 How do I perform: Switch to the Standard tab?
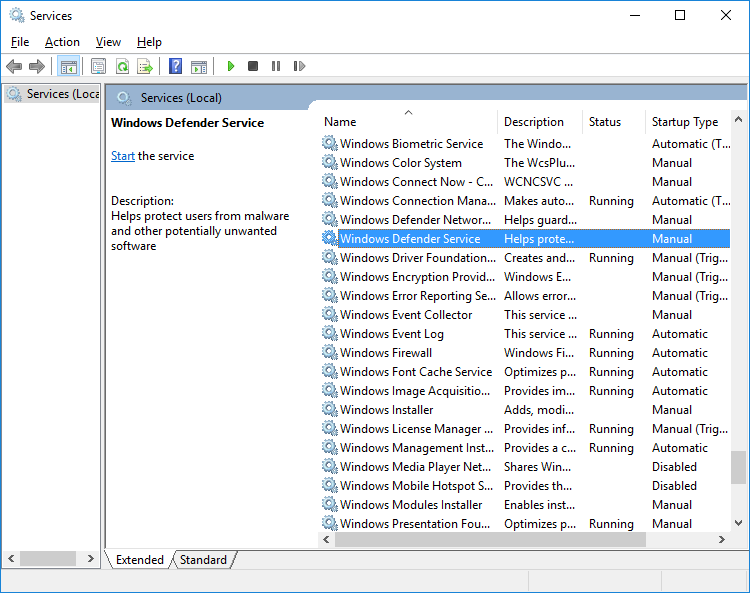tap(203, 560)
